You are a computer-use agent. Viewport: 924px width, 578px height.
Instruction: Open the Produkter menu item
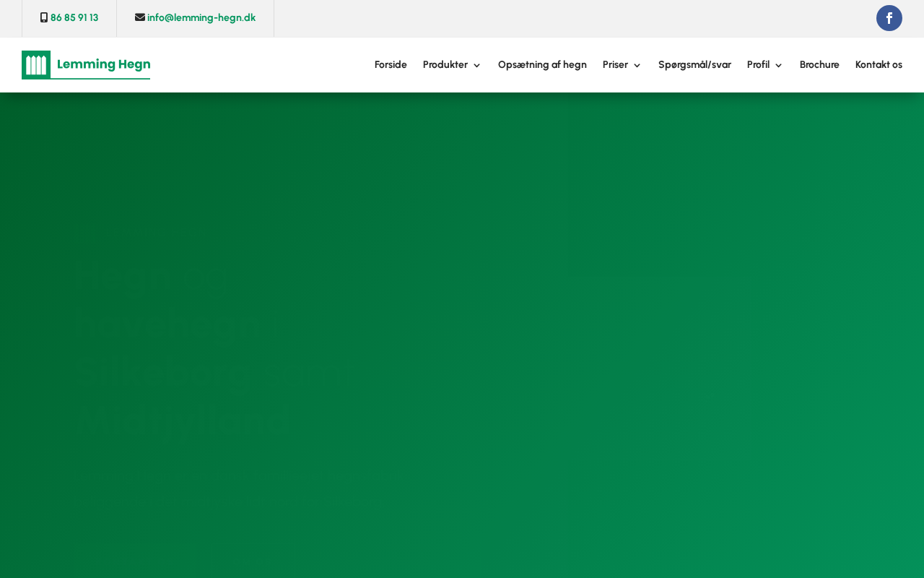click(445, 65)
